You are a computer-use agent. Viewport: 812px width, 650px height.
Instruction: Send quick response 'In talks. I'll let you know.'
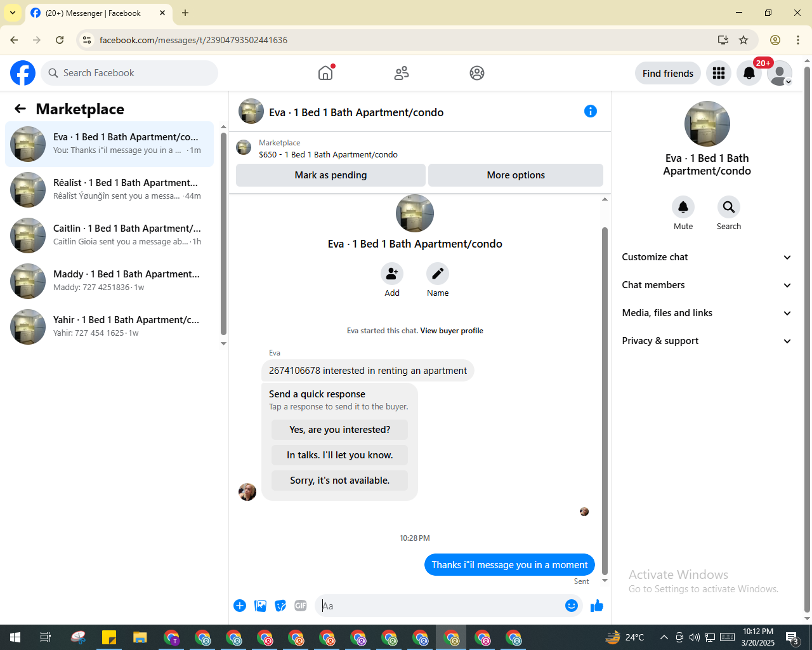point(340,455)
